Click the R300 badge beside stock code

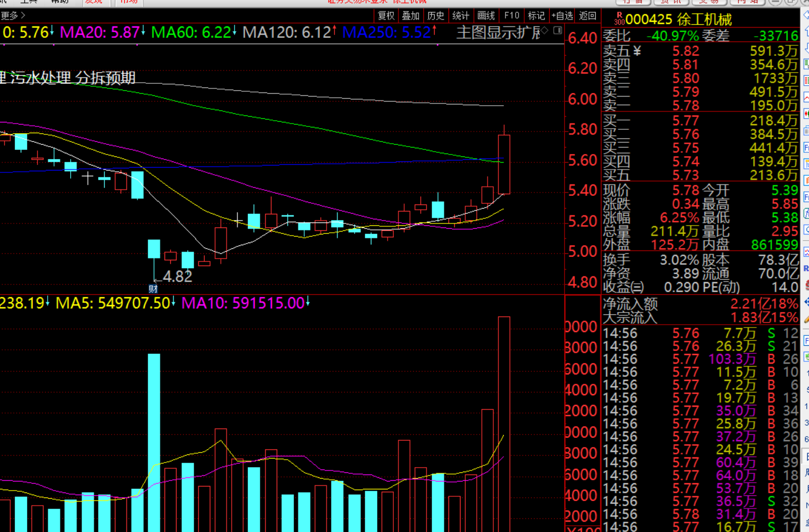619,18
